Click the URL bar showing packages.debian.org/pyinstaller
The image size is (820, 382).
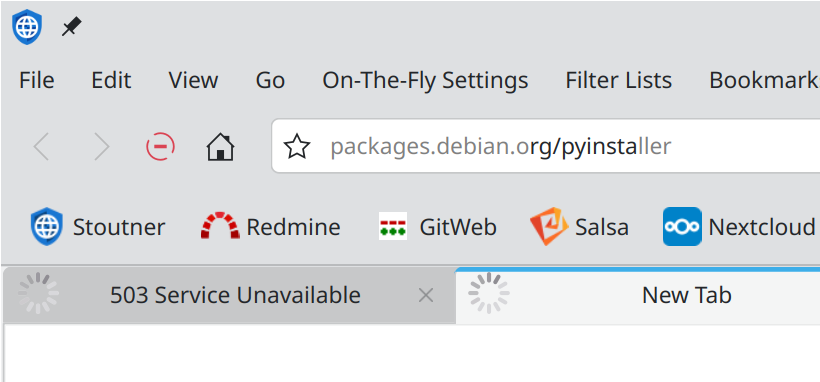[545, 147]
